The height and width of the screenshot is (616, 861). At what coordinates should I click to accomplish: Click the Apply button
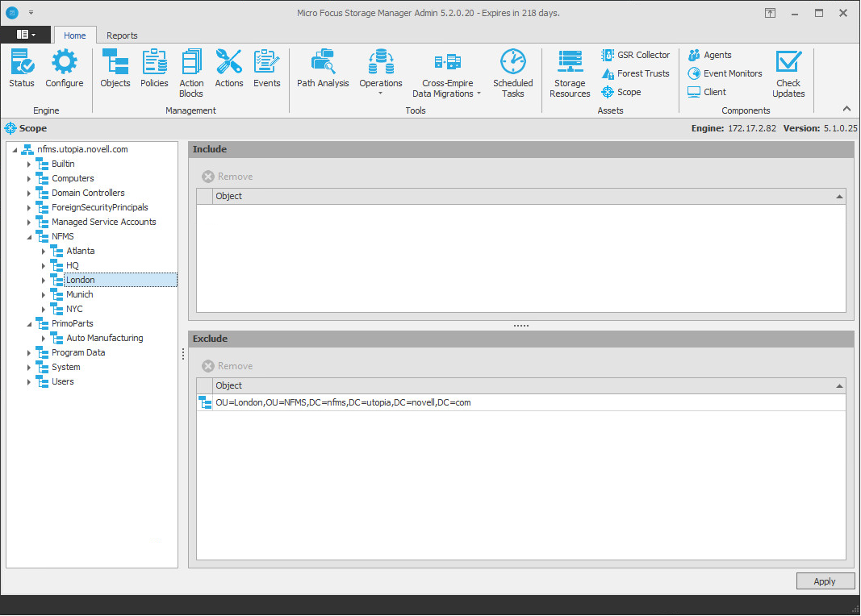pyautogui.click(x=824, y=581)
